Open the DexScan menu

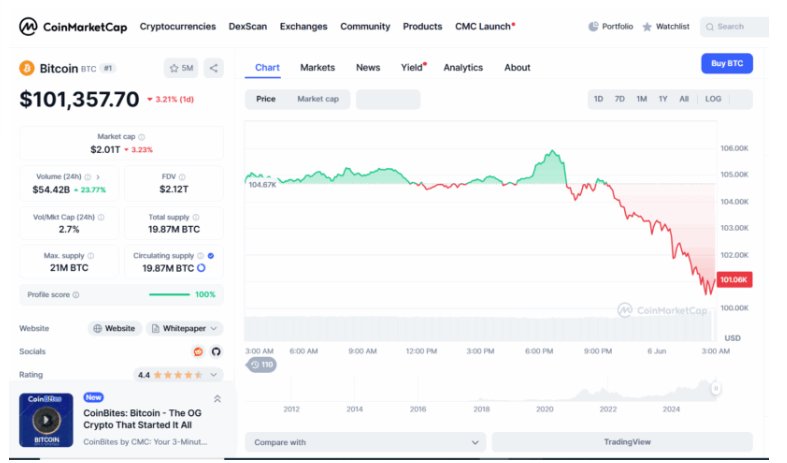[248, 27]
